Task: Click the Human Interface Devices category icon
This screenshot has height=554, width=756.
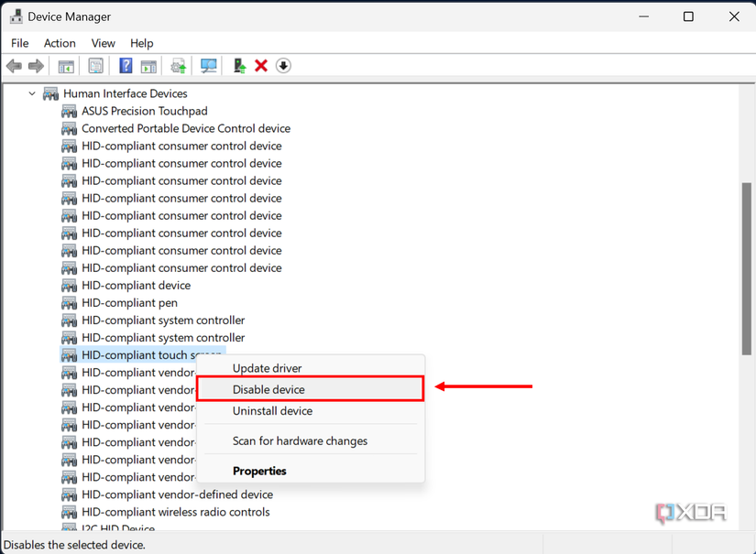Action: tap(50, 93)
